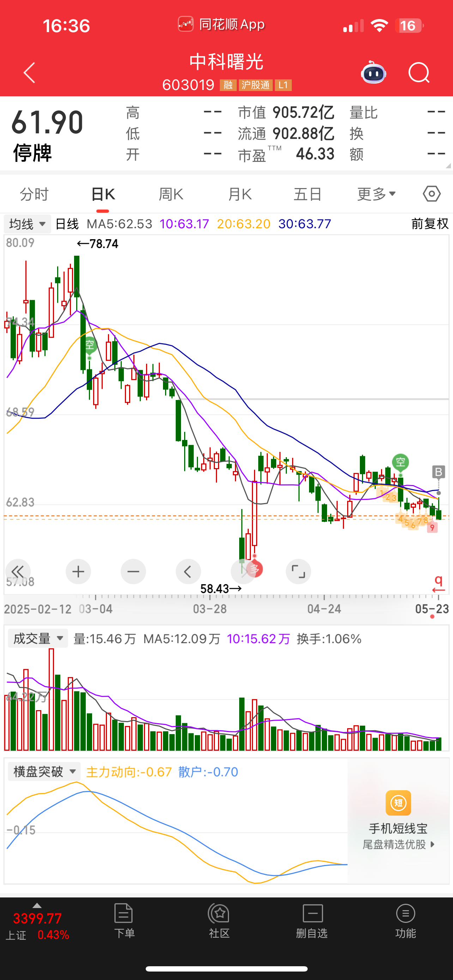Switch to 月K tab
Screen dimensions: 453x980
(x=240, y=194)
